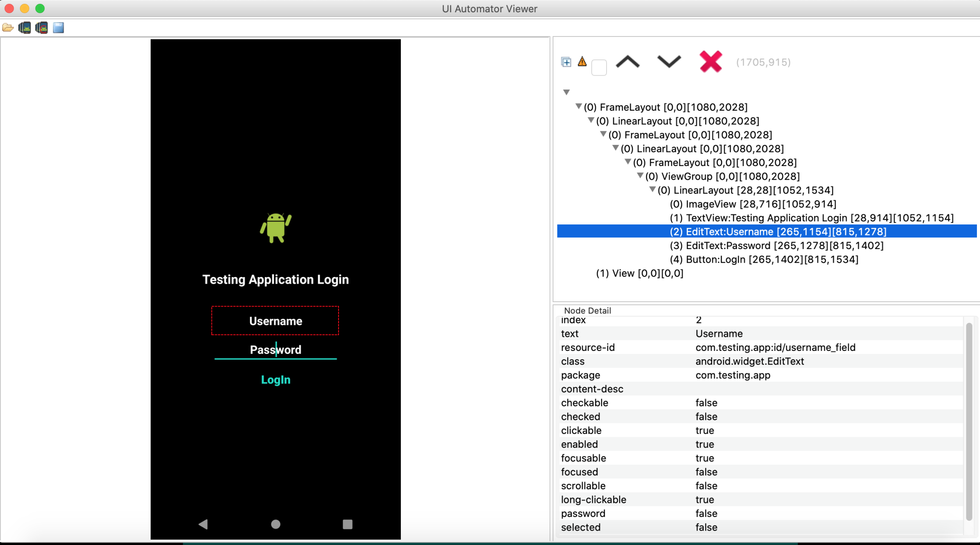Screen dimensions: 980x545
Task: Select TextView:Testing Application Login node
Action: pyautogui.click(x=812, y=218)
